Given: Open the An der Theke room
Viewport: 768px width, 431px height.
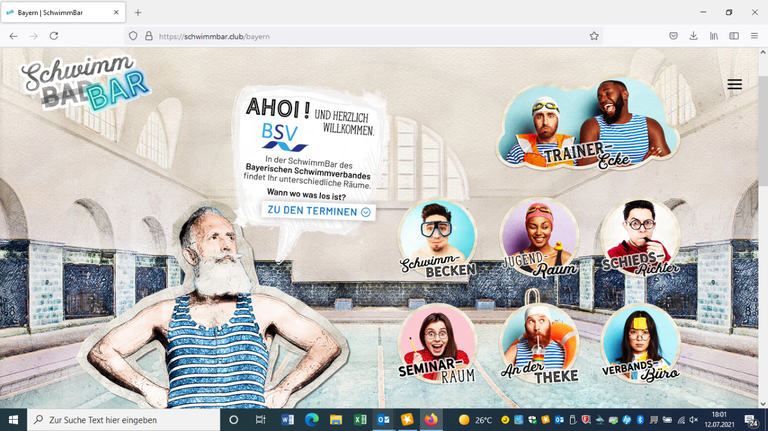Looking at the screenshot, I should (x=539, y=344).
